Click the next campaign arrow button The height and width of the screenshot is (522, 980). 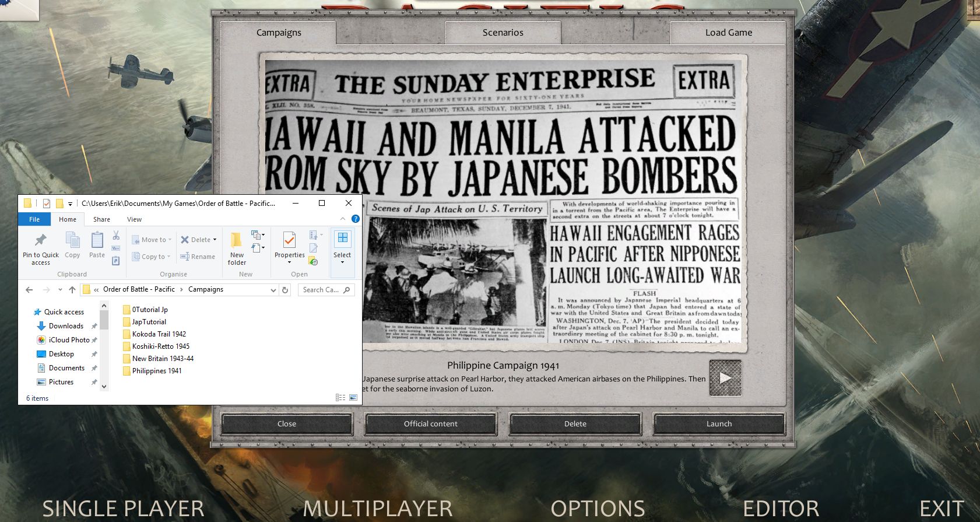click(x=726, y=378)
